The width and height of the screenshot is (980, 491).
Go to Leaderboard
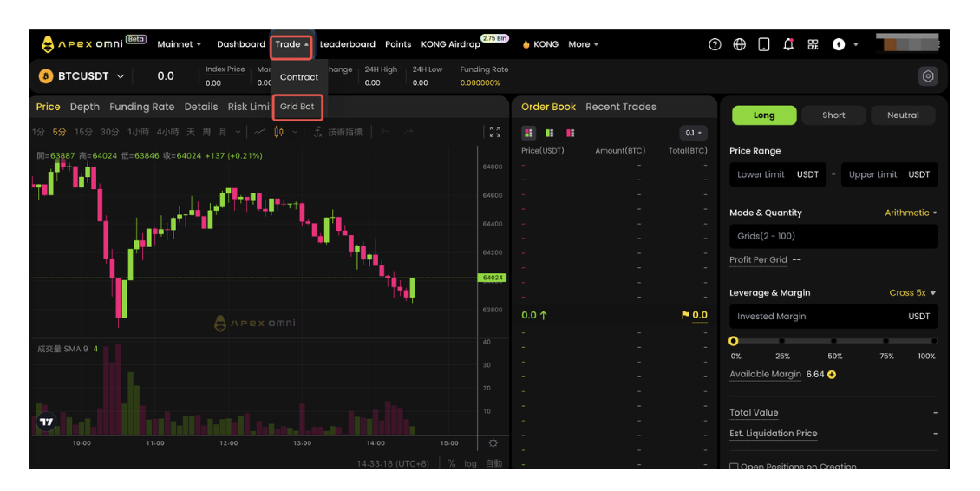coord(348,44)
